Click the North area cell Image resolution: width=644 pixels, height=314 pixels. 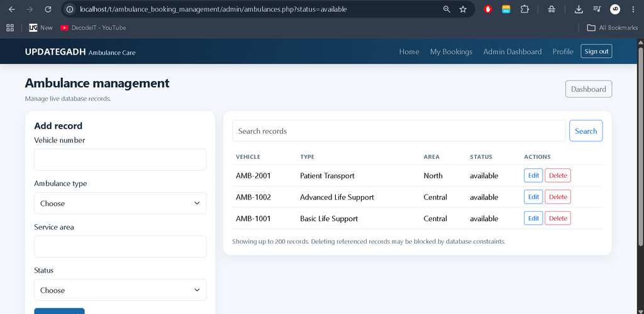[x=433, y=176]
